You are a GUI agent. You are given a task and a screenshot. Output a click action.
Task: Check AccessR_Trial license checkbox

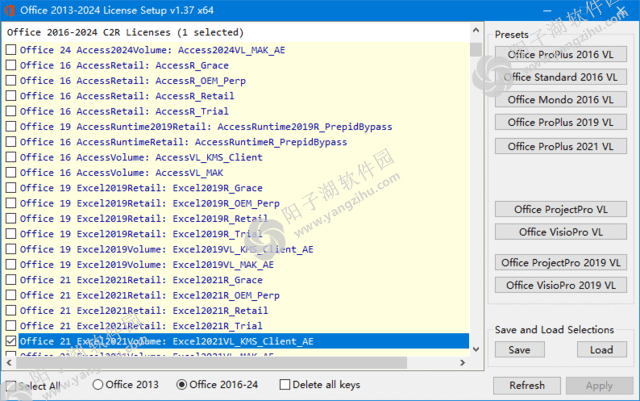11,111
